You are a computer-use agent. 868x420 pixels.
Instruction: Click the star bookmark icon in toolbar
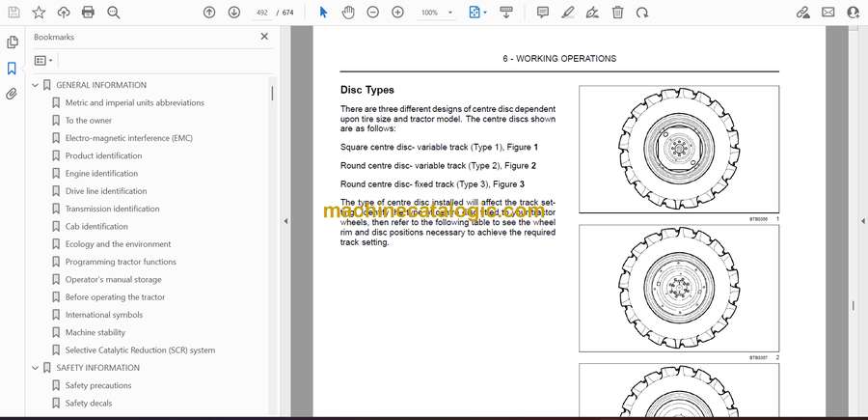39,13
